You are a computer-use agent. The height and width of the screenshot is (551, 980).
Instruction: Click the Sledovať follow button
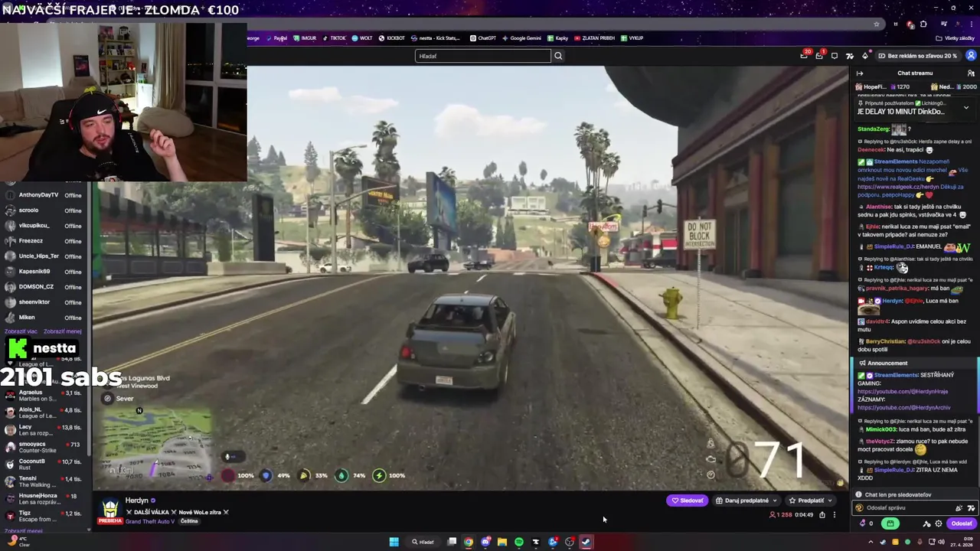[687, 500]
